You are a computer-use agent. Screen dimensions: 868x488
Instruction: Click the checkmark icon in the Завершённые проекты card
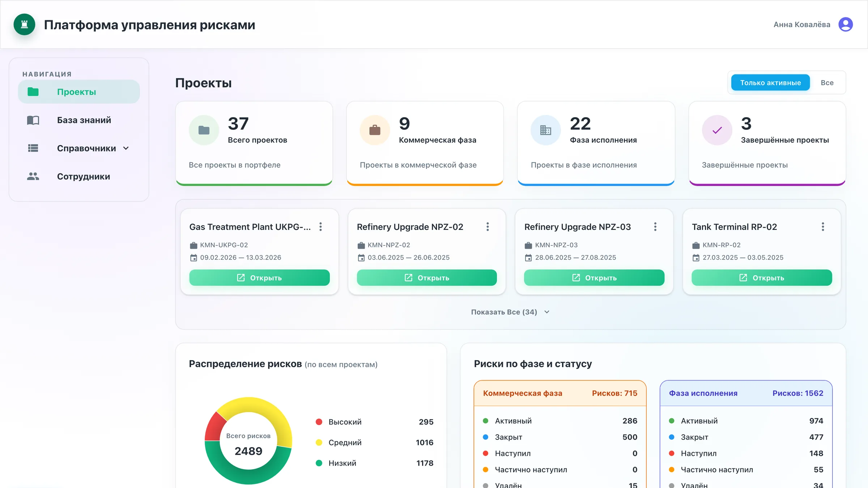[x=717, y=130]
